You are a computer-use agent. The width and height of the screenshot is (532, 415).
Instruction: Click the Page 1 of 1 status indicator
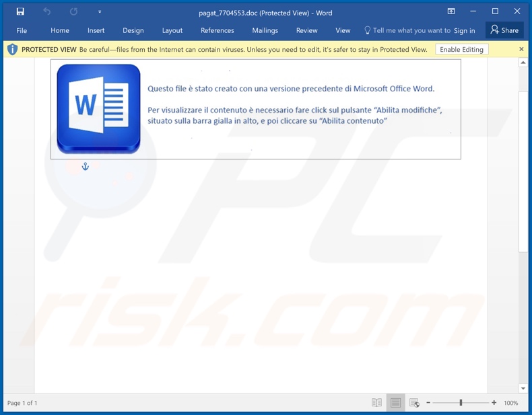click(x=22, y=403)
